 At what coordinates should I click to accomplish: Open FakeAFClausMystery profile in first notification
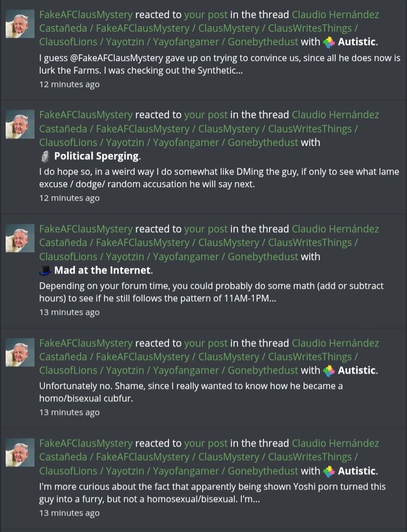tap(86, 15)
